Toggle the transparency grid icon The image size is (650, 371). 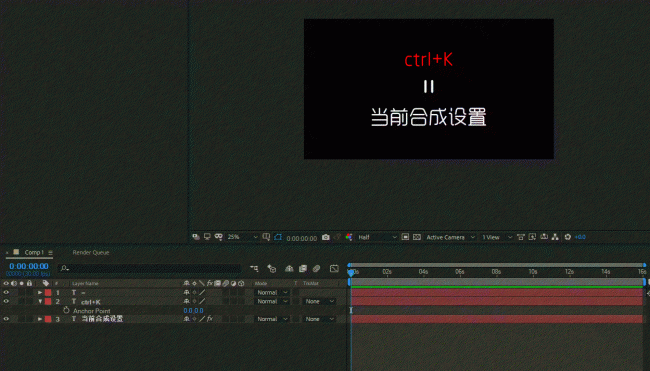[x=417, y=237]
